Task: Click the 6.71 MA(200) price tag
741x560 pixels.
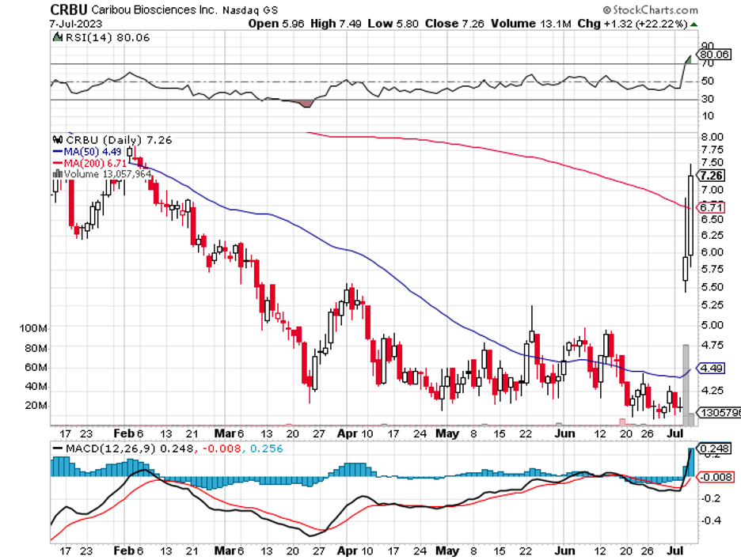Action: tap(710, 206)
